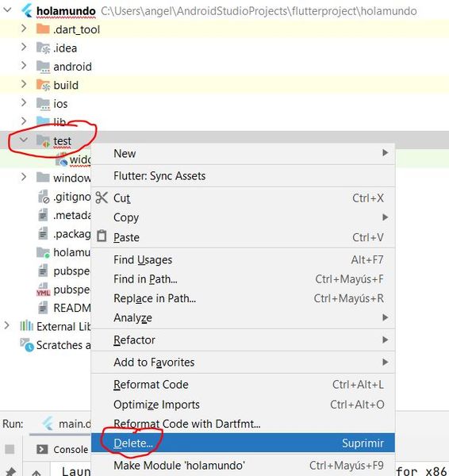Expand the ios folder
Viewport: 449px width, 476px height.
(24, 103)
